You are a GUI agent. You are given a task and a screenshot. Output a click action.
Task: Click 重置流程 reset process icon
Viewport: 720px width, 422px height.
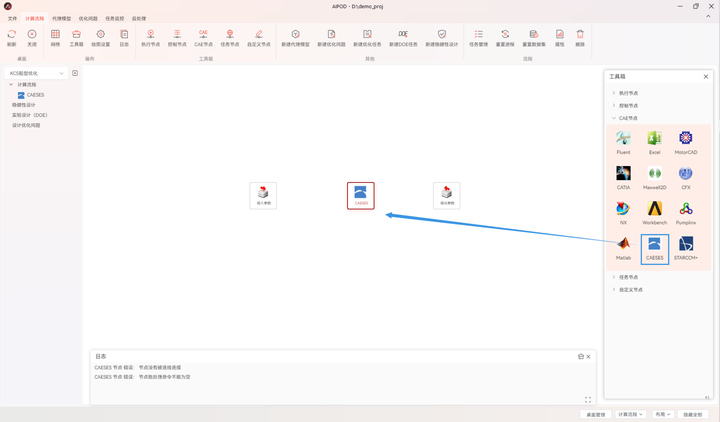click(505, 34)
